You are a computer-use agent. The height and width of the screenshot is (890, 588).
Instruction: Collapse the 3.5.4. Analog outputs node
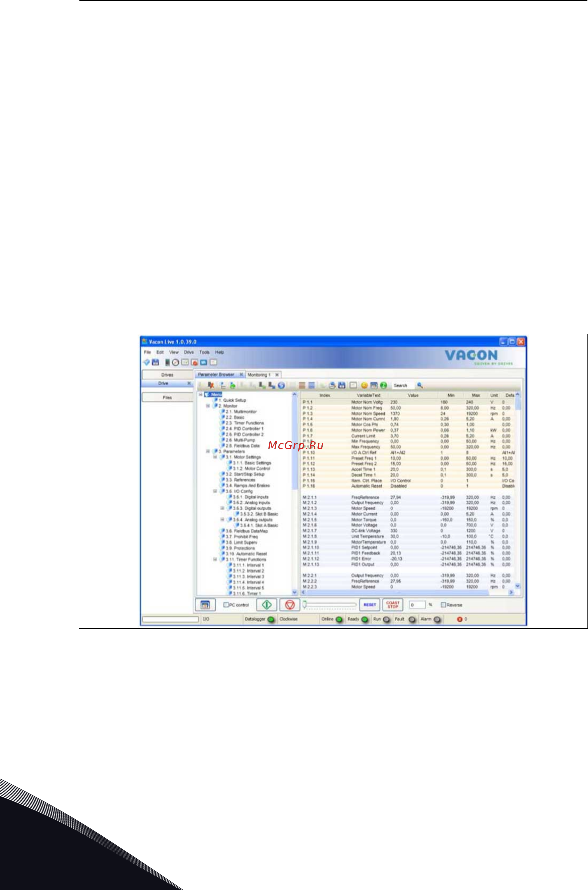tap(222, 520)
